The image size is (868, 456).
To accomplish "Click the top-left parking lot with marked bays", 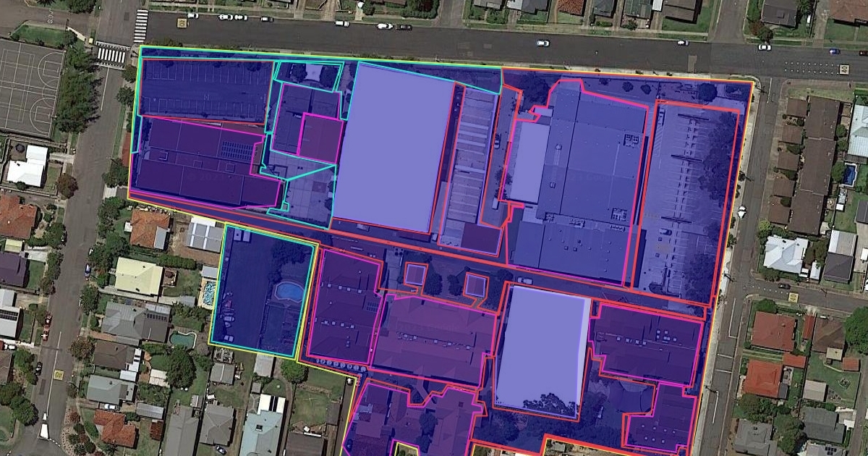I will (206, 90).
